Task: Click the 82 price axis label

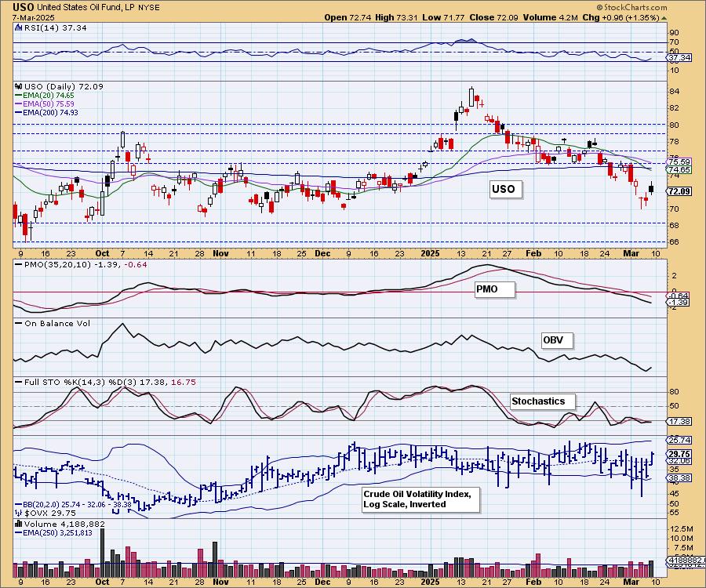Action: pos(675,108)
